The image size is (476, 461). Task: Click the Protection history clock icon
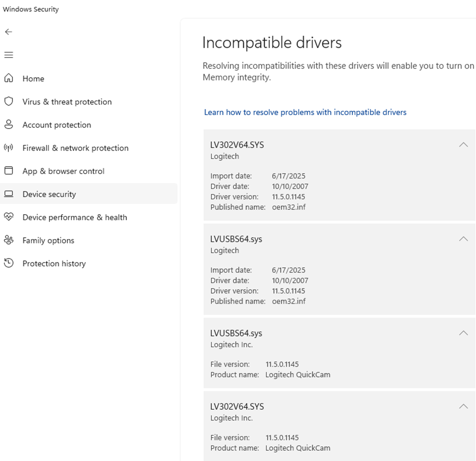coord(8,263)
